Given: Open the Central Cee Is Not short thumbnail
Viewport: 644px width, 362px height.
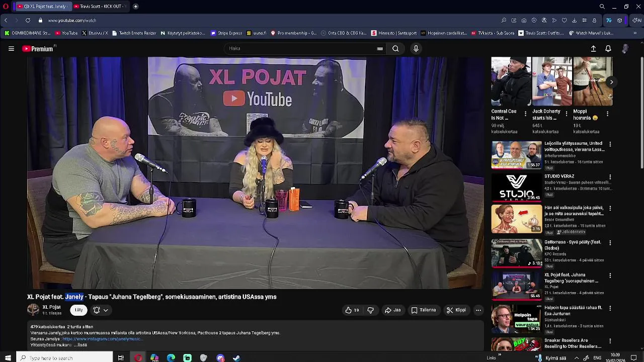Looking at the screenshot, I should coord(511,81).
